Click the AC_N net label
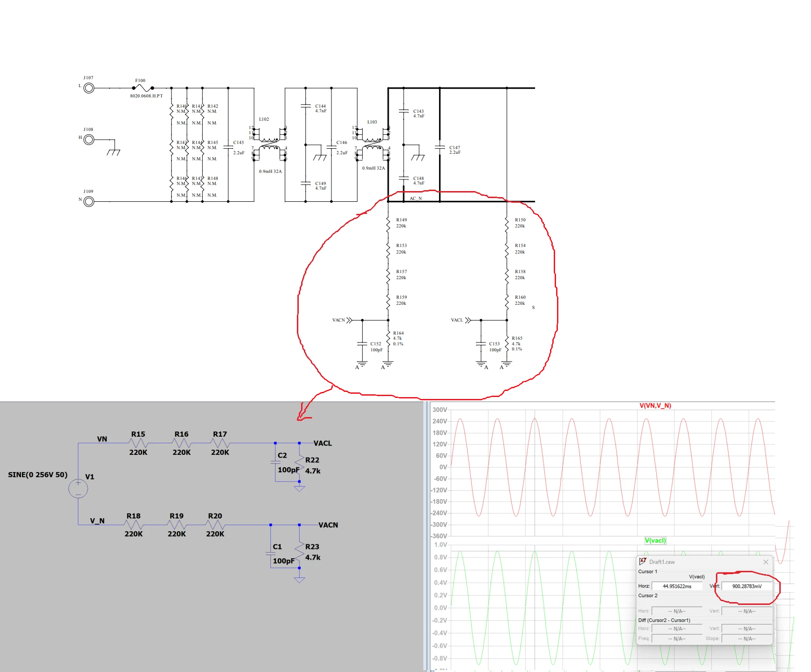The image size is (811, 672). tap(416, 199)
